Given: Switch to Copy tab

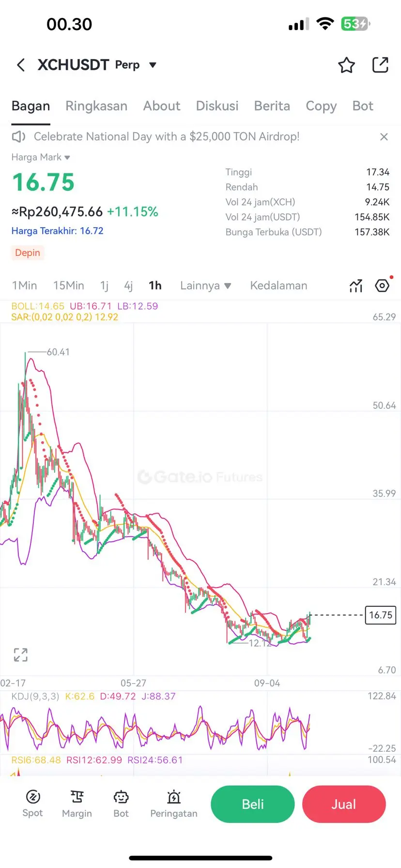Looking at the screenshot, I should [x=321, y=106].
